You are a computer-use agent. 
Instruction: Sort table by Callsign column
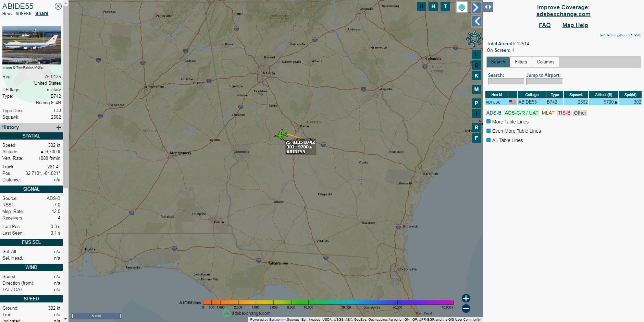[532, 95]
